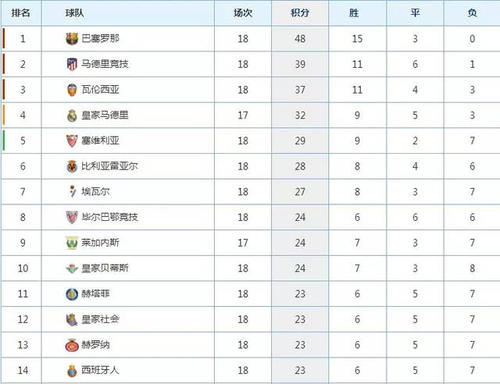Click the Real Madrid crest icon

click(72, 115)
